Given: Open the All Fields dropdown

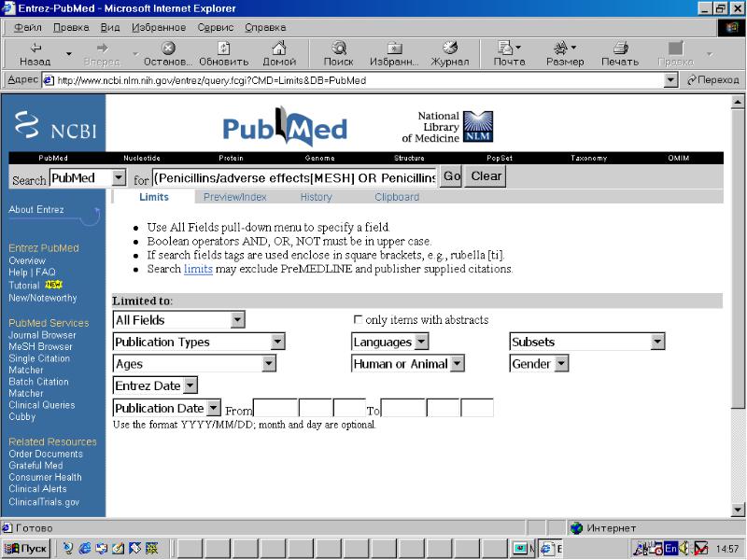Looking at the screenshot, I should tap(179, 319).
